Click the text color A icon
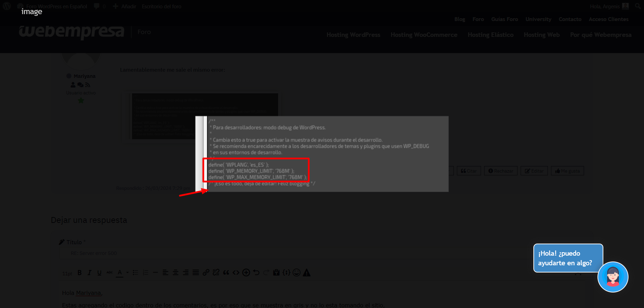Viewport: 644px width, 308px height. click(120, 273)
